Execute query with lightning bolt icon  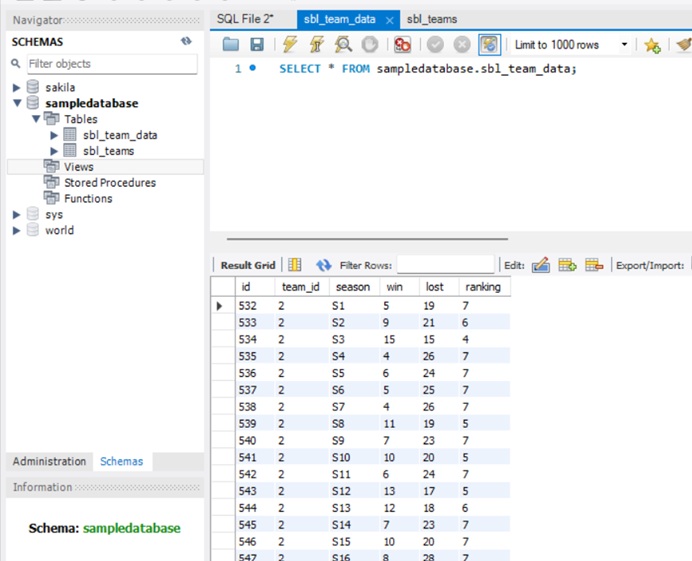[290, 45]
